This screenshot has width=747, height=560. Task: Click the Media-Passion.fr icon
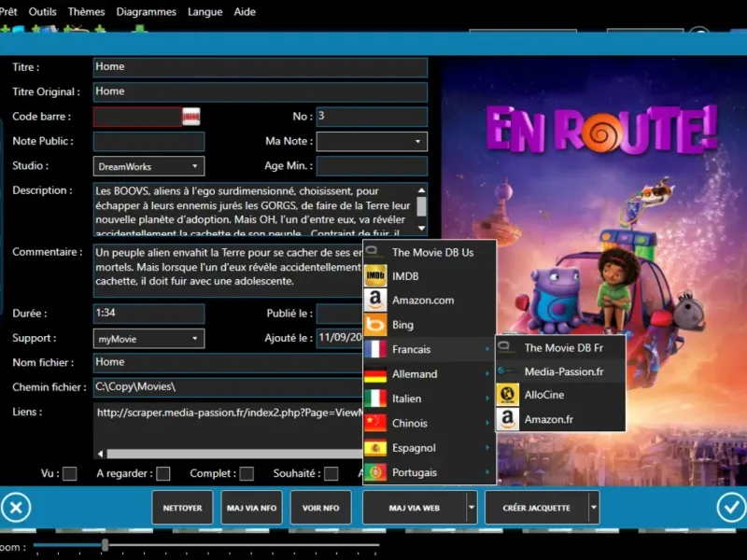[x=507, y=371]
